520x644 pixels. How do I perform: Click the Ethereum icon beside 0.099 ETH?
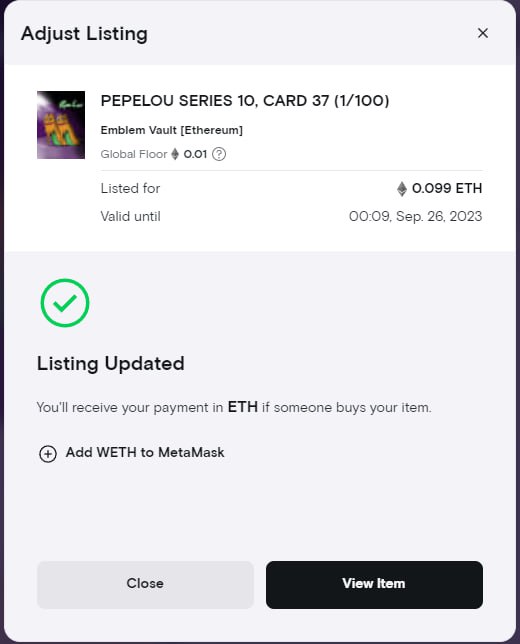coord(402,189)
